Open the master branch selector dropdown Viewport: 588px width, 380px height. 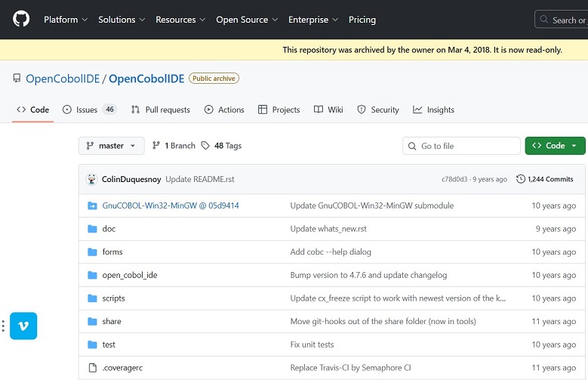coord(112,146)
